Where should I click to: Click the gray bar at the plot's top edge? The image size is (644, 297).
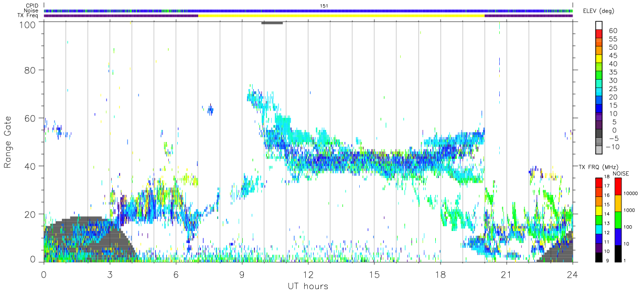tap(272, 23)
